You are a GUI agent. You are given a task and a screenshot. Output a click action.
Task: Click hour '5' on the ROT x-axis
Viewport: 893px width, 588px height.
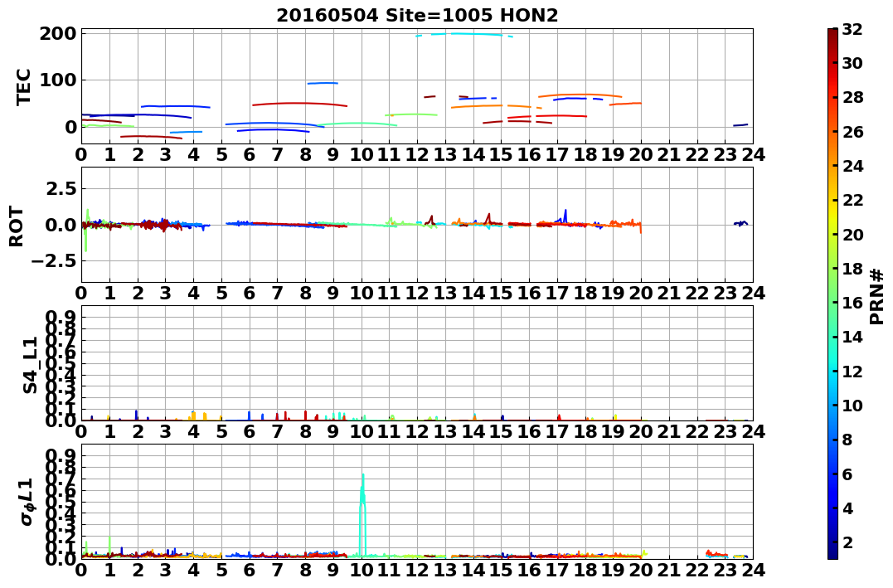[x=221, y=293]
